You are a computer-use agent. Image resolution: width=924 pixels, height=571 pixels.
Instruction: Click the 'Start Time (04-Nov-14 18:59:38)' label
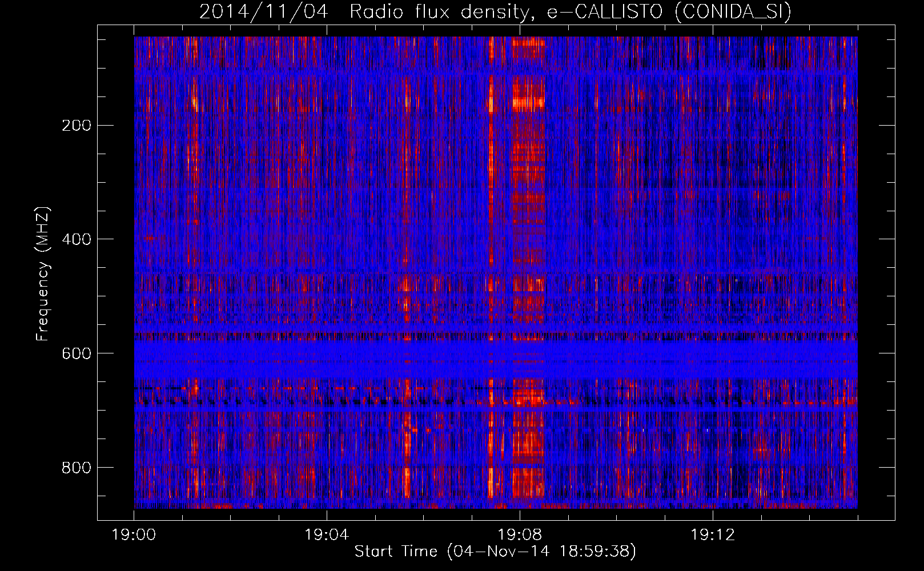point(495,552)
